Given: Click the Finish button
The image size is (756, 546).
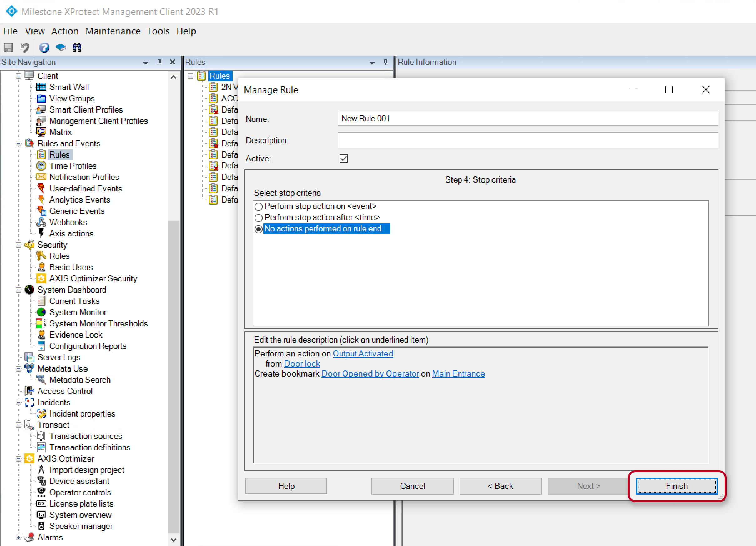Looking at the screenshot, I should [x=676, y=486].
